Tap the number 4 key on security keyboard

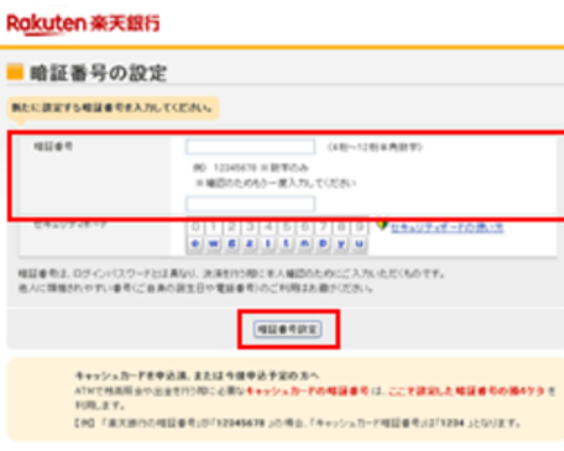click(268, 228)
